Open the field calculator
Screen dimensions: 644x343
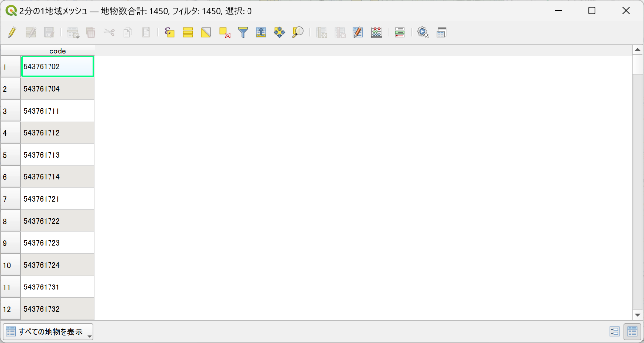376,33
